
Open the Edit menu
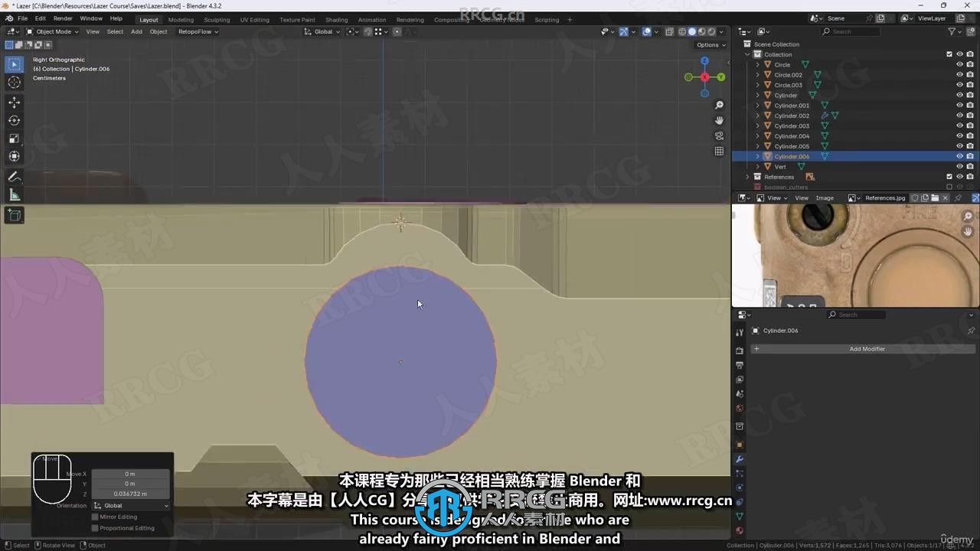coord(40,18)
